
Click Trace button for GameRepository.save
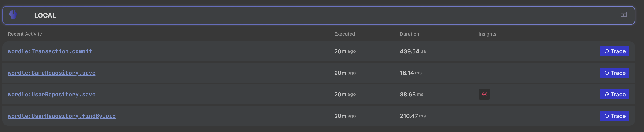[x=615, y=73]
